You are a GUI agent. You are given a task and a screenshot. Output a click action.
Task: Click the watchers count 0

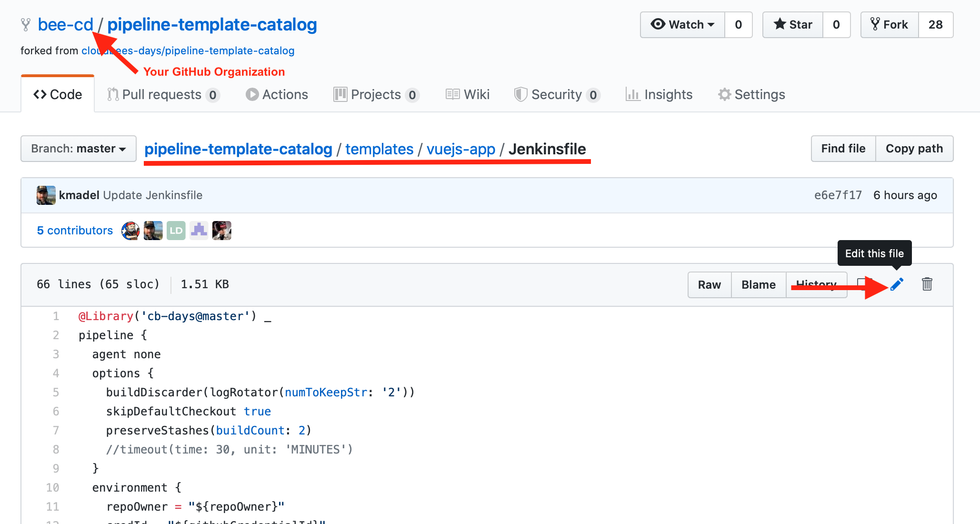point(739,25)
